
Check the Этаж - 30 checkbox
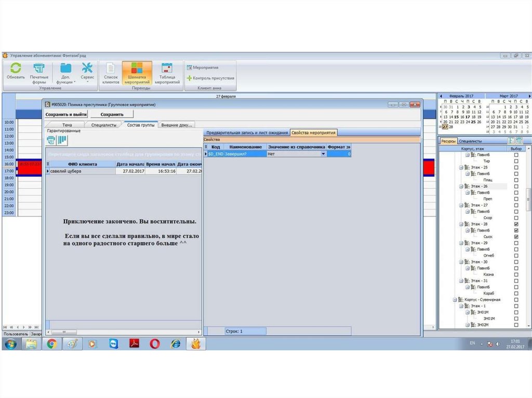516,262
